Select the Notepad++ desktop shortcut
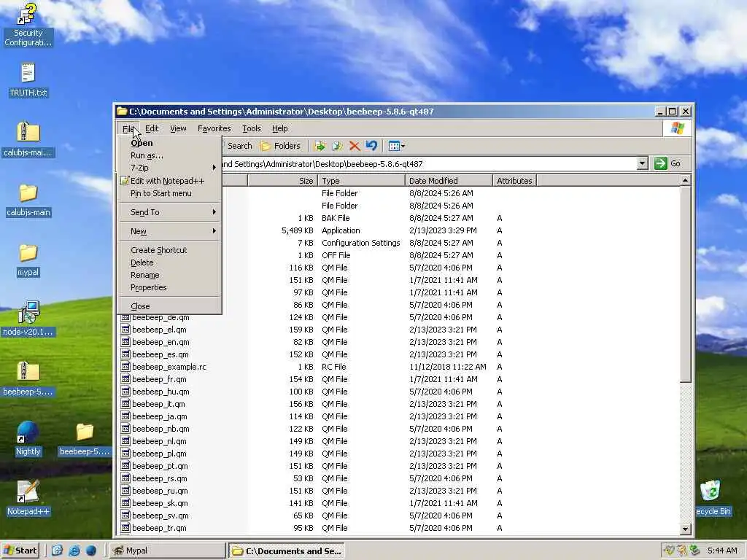747x560 pixels. tap(28, 498)
